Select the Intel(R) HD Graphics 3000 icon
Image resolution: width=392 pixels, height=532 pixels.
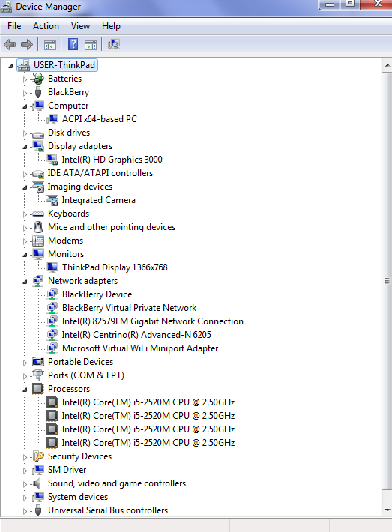tap(52, 160)
